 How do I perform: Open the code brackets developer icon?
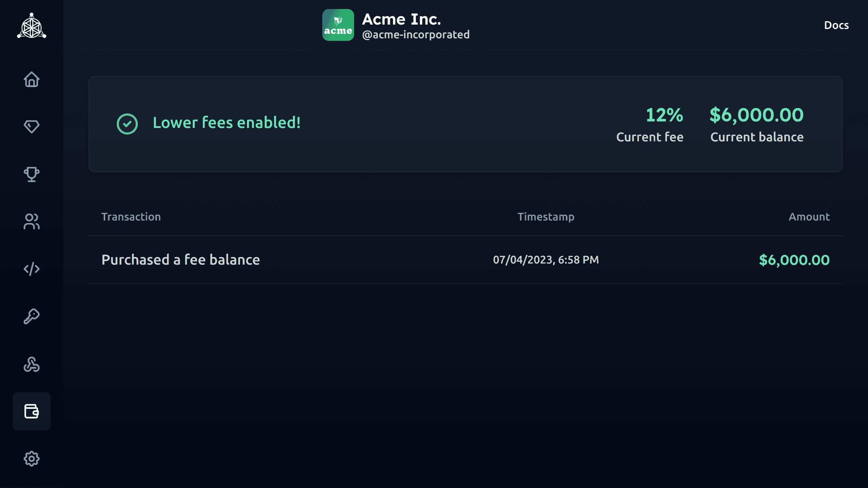click(x=31, y=269)
